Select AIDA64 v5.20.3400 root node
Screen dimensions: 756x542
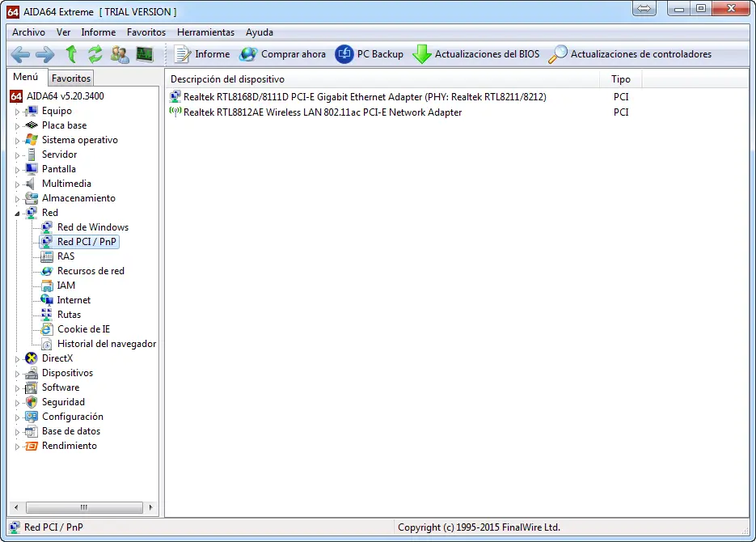point(65,96)
